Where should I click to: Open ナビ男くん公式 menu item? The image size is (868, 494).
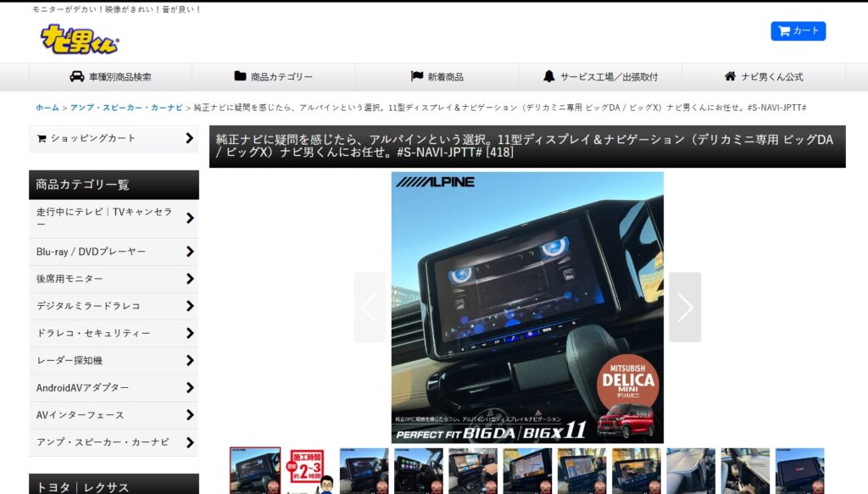point(764,77)
